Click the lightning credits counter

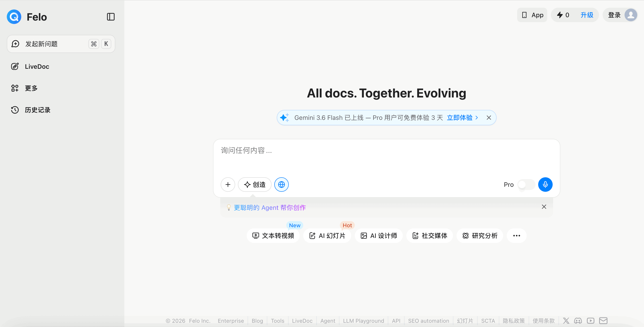point(563,15)
